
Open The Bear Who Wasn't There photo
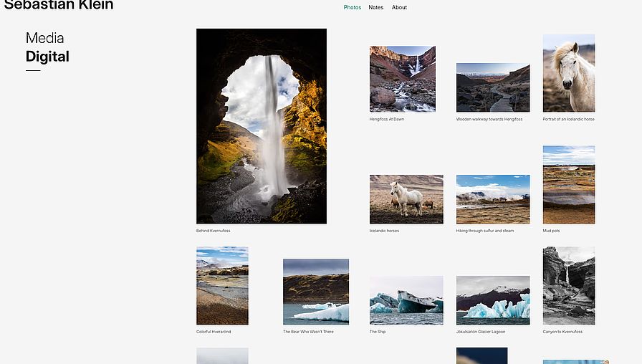(x=316, y=292)
